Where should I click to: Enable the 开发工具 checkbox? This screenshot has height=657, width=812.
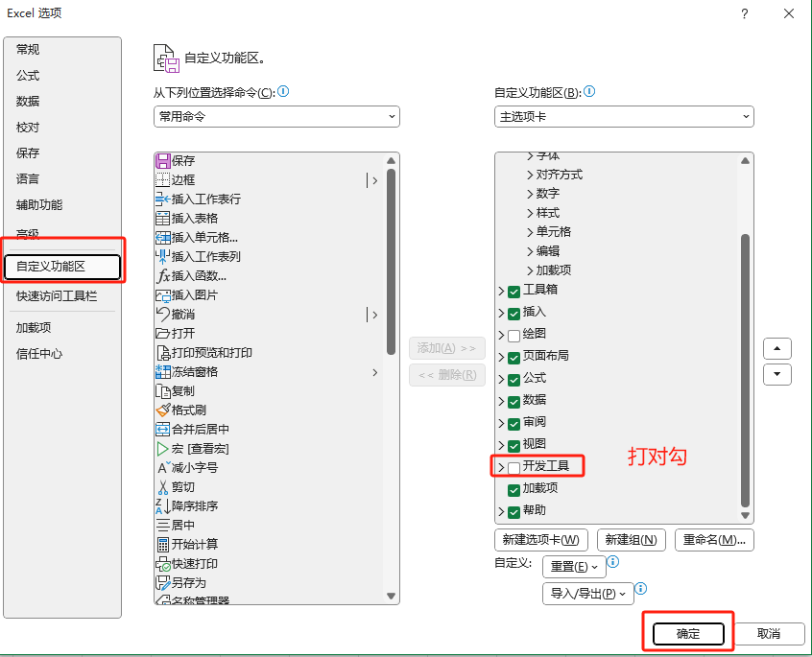tap(513, 465)
